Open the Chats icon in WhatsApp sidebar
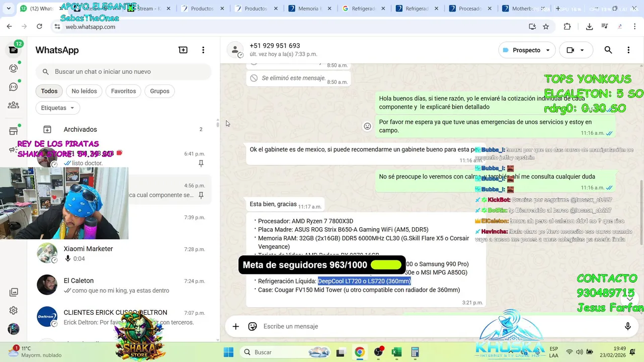The height and width of the screenshot is (362, 644). coord(14,50)
